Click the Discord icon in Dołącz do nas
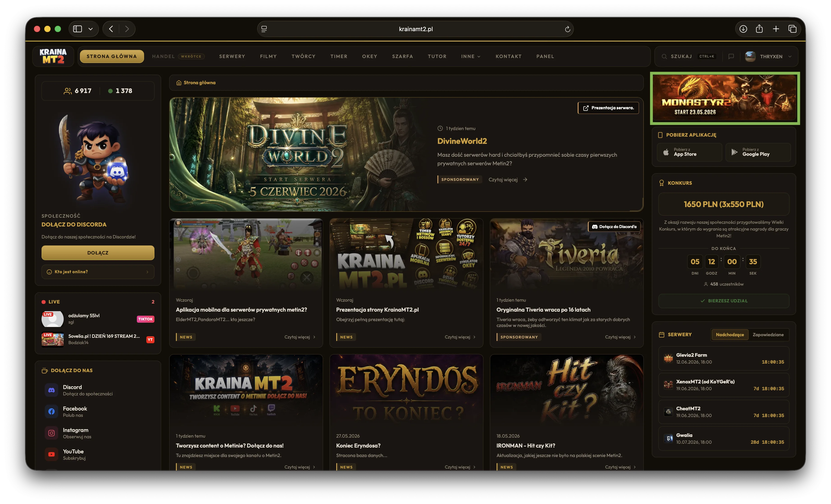 click(x=52, y=390)
